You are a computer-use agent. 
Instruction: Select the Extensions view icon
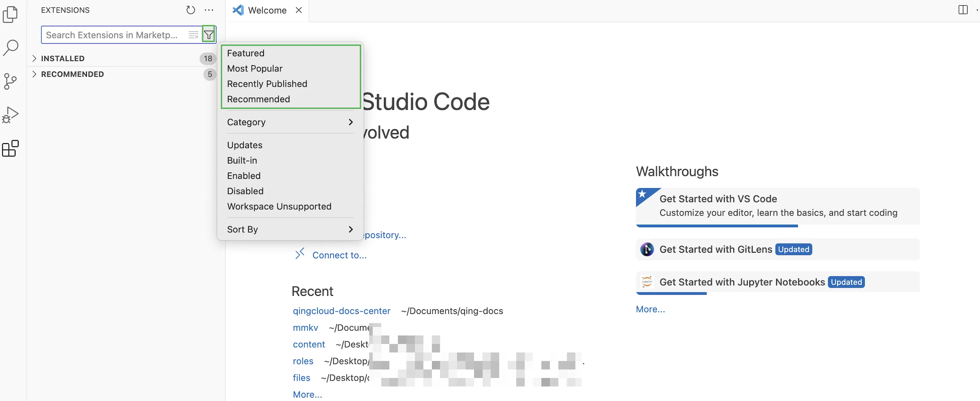10,148
